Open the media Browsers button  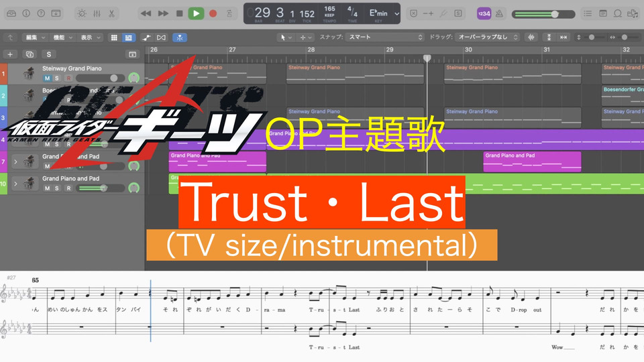pyautogui.click(x=633, y=13)
